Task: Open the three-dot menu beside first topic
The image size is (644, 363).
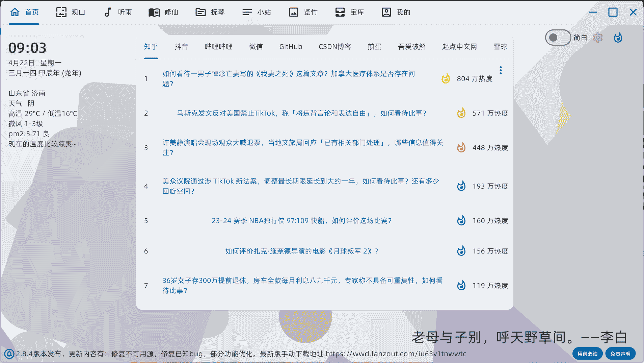Action: [x=501, y=70]
